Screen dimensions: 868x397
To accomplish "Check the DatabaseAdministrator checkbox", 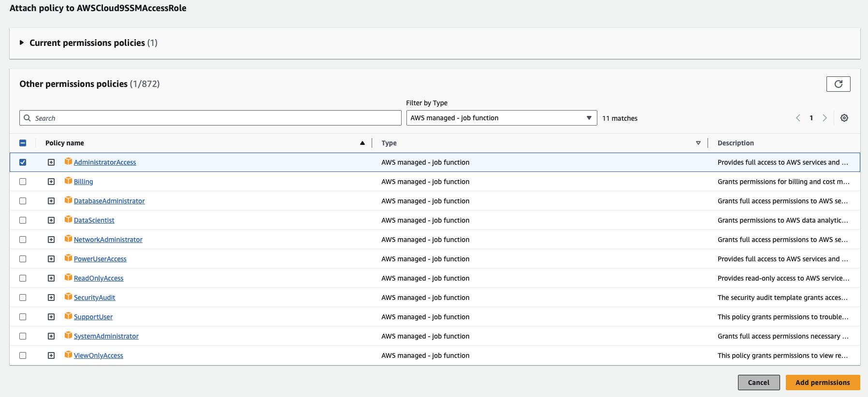I will coord(23,201).
